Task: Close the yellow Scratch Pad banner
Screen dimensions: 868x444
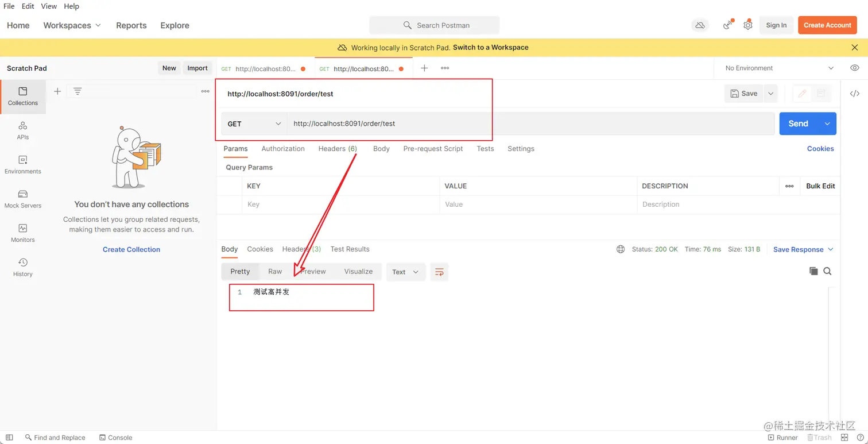Action: (x=855, y=48)
